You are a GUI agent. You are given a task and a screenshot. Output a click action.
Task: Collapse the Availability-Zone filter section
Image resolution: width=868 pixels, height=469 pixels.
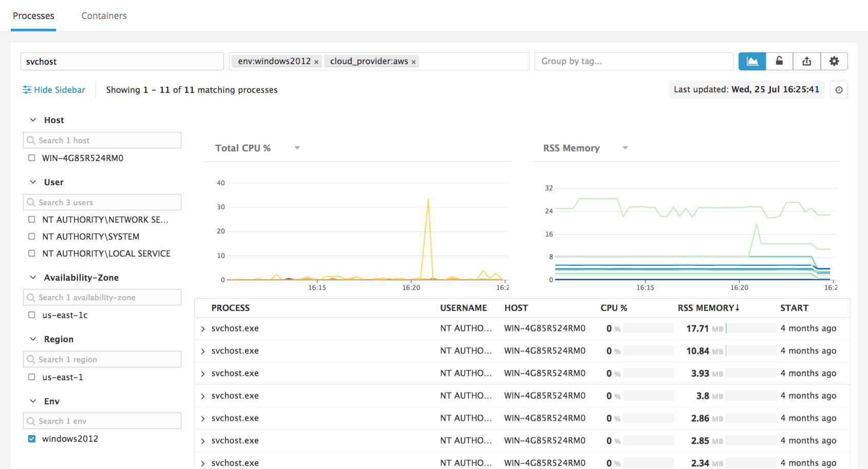point(32,277)
